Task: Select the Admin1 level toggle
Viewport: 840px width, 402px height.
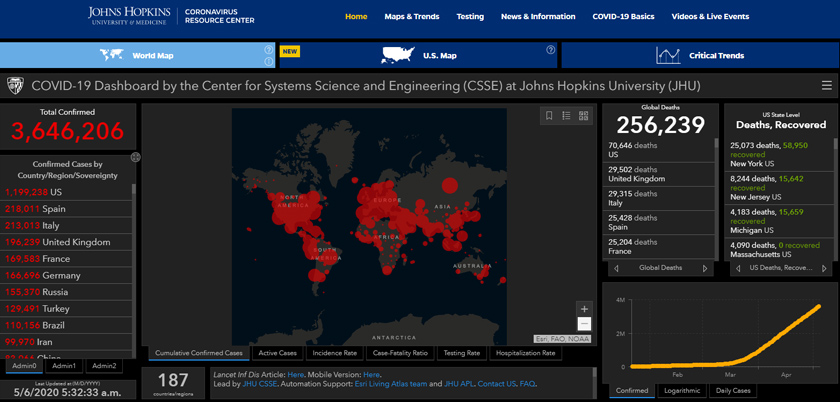Action: click(x=64, y=366)
